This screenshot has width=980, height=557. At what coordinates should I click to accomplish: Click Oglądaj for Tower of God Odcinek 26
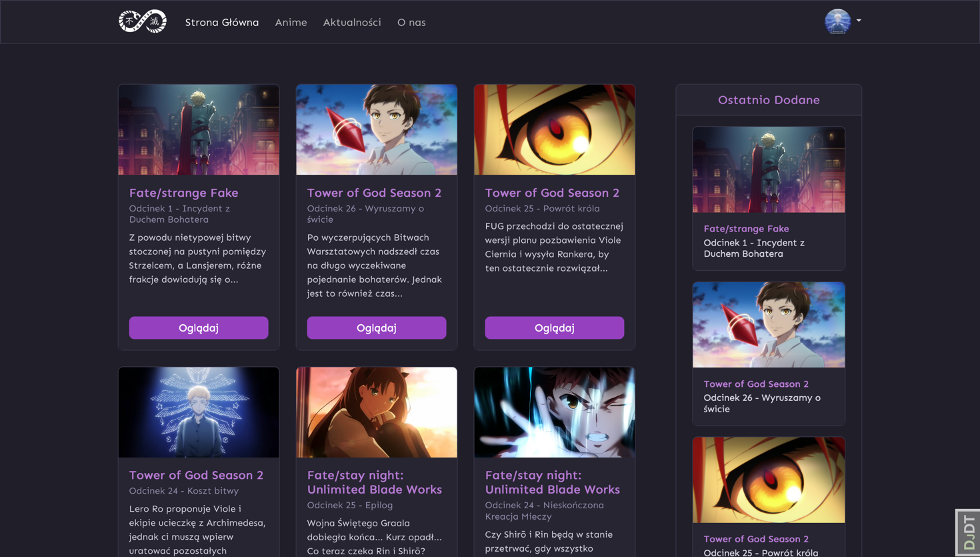[377, 328]
